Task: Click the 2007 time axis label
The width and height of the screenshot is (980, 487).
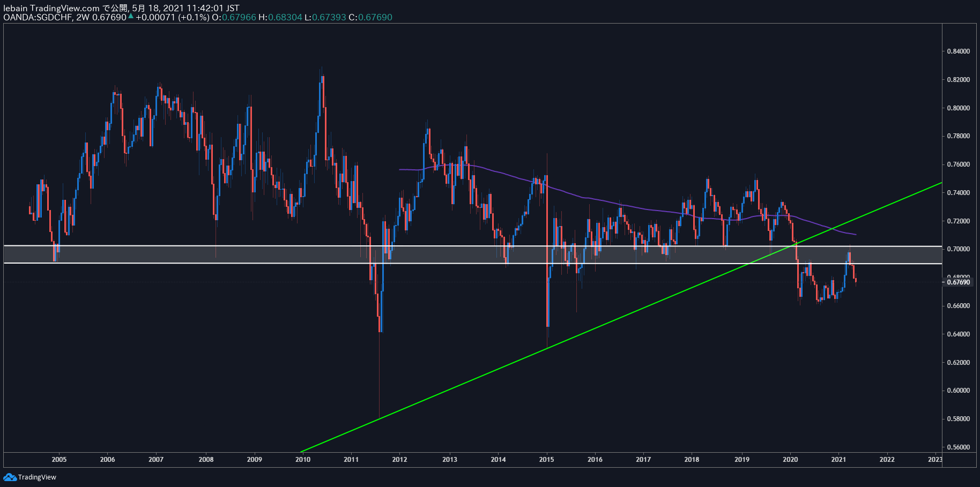Action: click(156, 459)
